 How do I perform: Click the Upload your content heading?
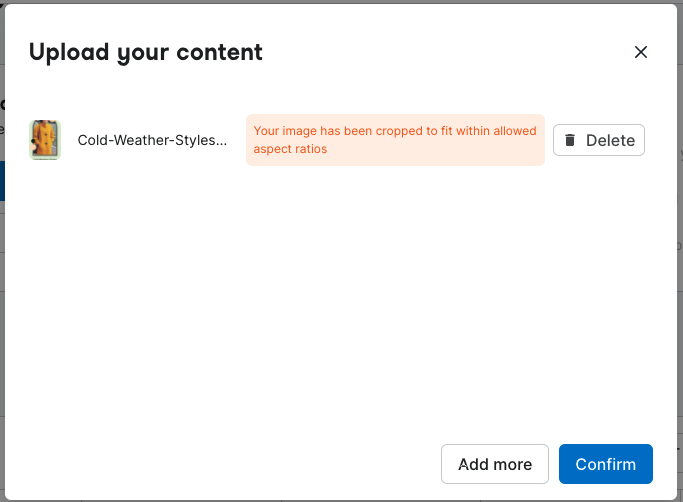tap(146, 52)
